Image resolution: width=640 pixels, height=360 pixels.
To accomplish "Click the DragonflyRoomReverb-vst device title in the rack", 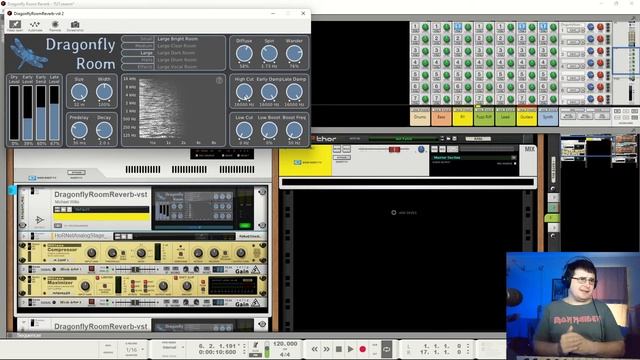I will [x=100, y=195].
